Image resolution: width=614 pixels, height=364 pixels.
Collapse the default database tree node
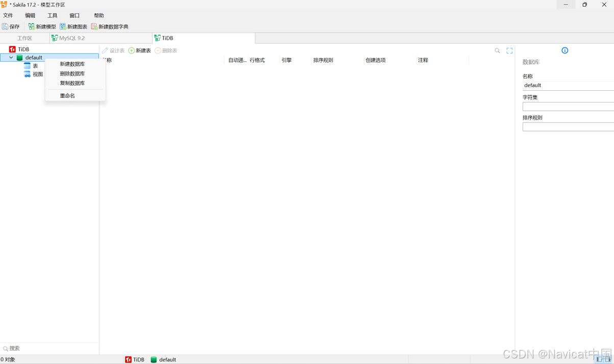(11, 58)
